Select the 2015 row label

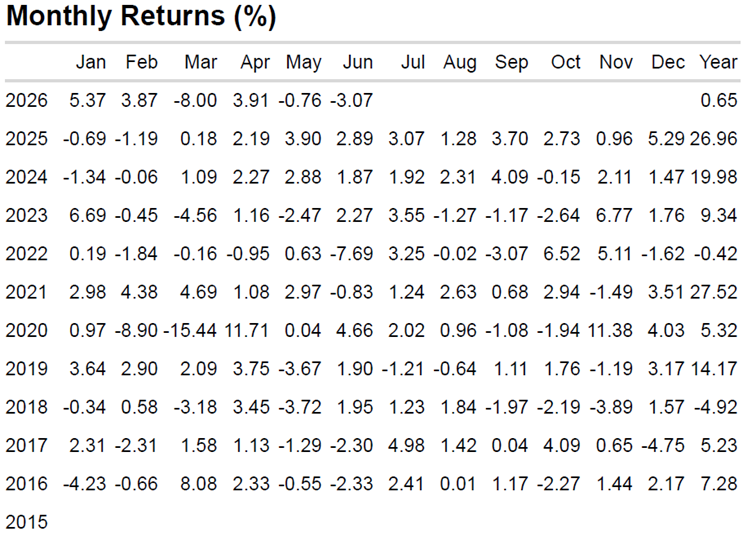[x=26, y=522]
